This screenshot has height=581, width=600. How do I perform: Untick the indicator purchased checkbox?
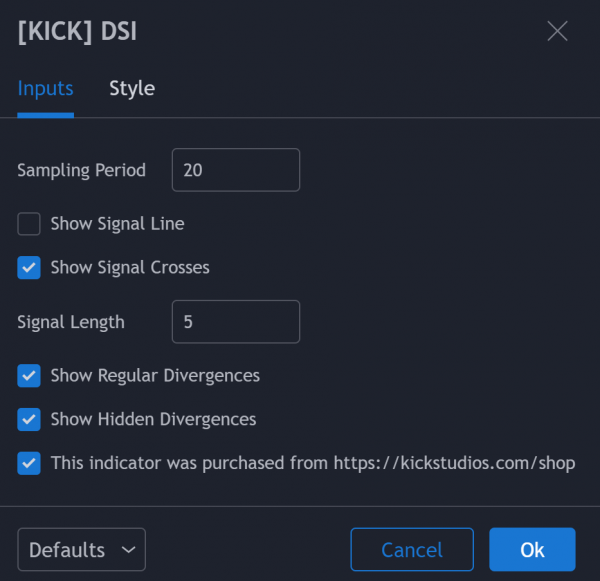(x=29, y=464)
